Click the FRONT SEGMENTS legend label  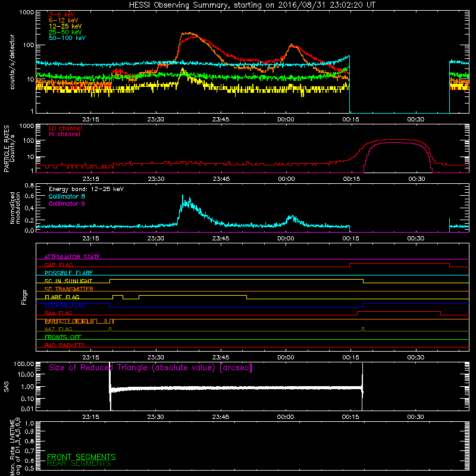(x=82, y=457)
